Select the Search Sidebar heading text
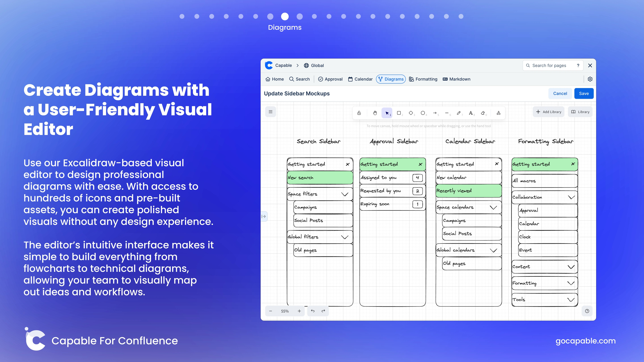 (319, 141)
